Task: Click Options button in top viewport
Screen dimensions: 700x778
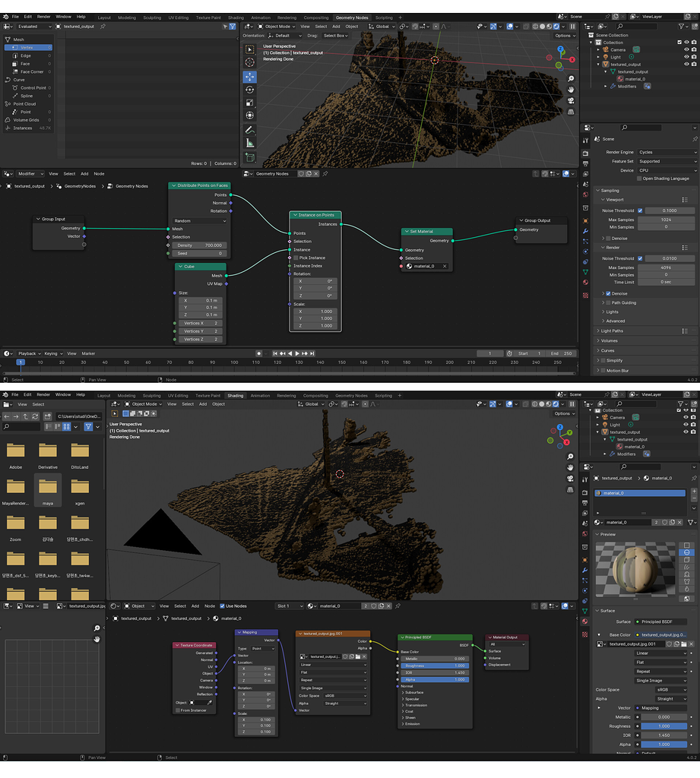Action: point(565,36)
